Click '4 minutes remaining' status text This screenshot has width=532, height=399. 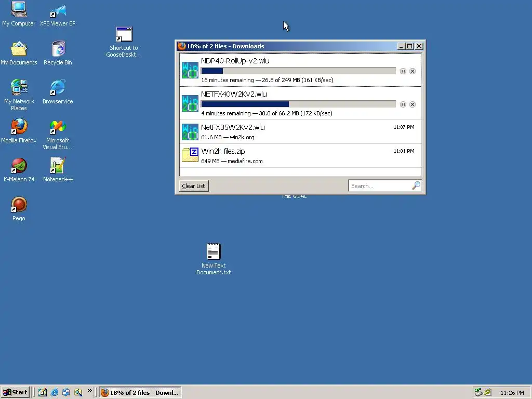[226, 113]
